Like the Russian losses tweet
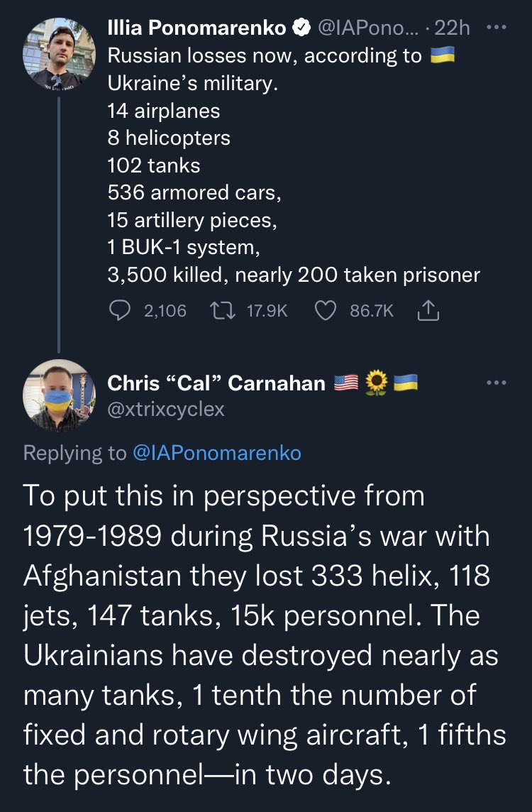Screen dimensions: 532x812 click(326, 310)
